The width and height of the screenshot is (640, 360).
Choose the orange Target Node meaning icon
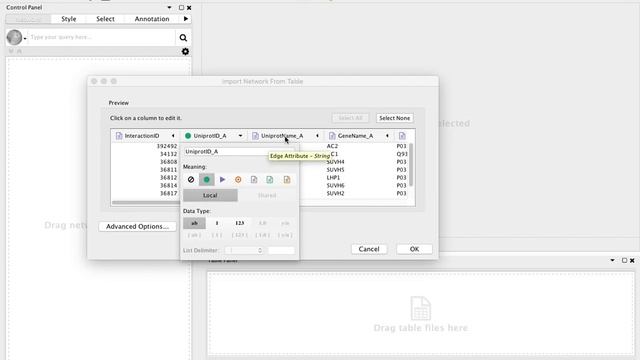(x=238, y=180)
